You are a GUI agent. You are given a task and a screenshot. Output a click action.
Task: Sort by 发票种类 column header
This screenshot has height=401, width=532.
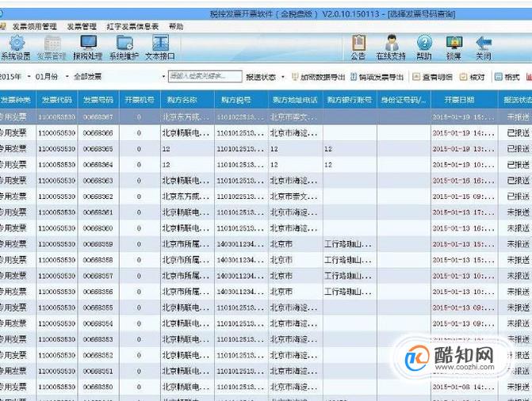(x=17, y=100)
